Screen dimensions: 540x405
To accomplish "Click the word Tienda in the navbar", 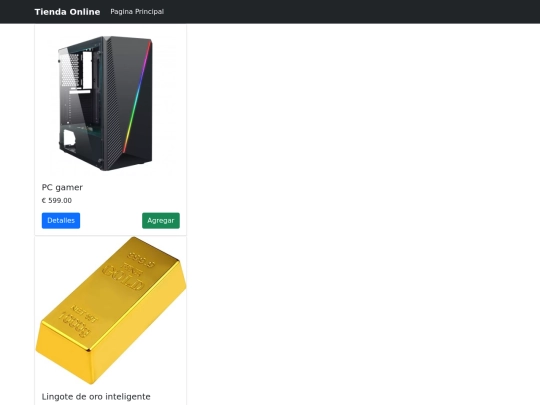I will (x=50, y=12).
